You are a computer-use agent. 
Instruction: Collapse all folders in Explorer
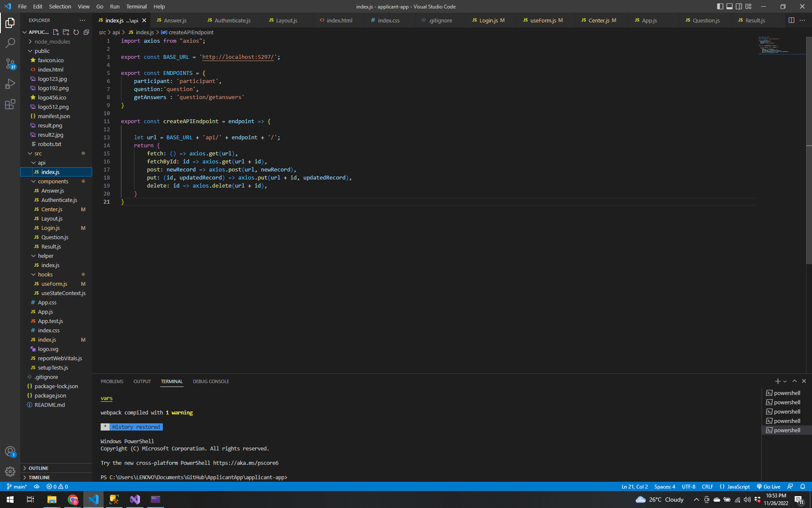coord(87,32)
